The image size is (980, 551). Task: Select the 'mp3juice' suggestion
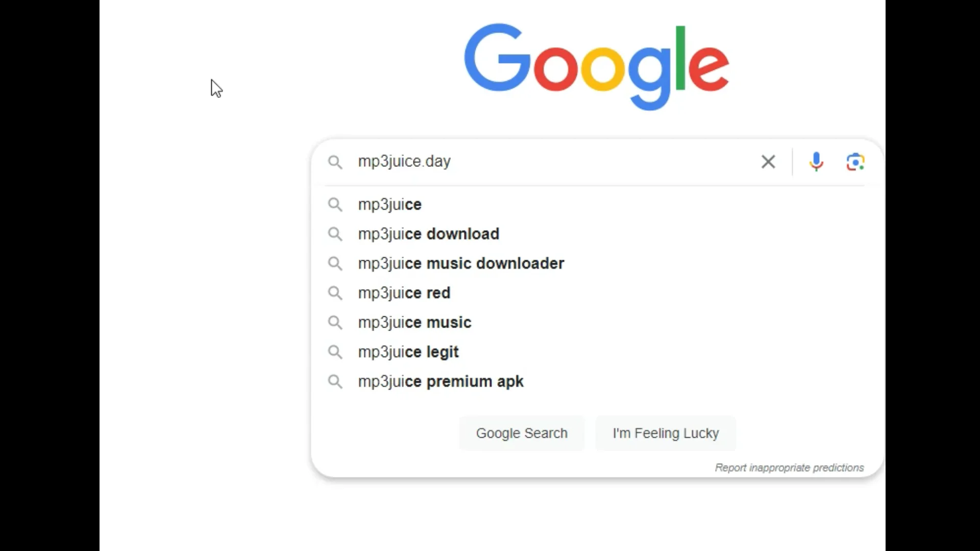(389, 205)
